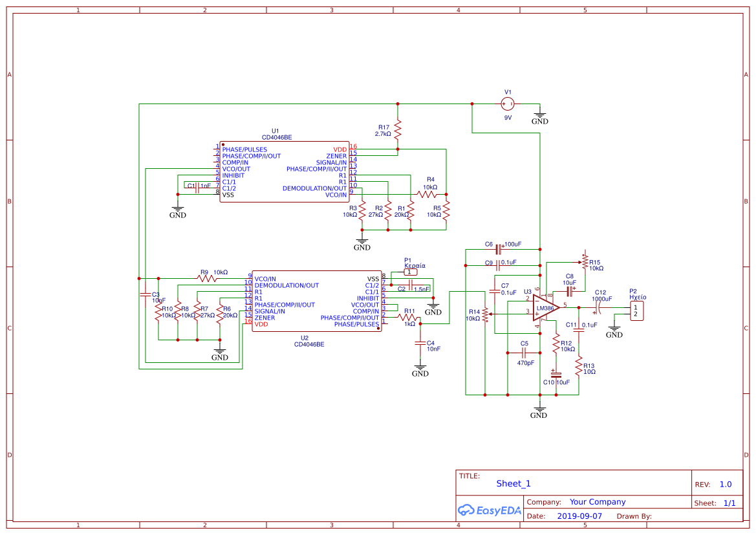Select the LM386 op-amp triangle symbol
756x535 pixels.
coord(546,308)
